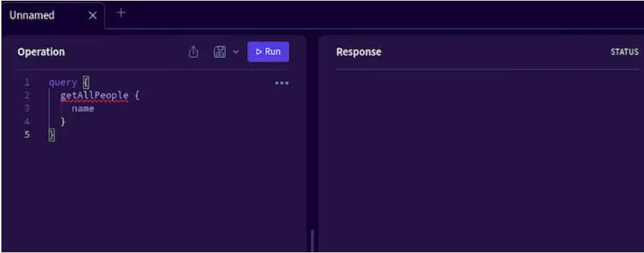Screen dimensions: 644x253
Task: Click the name field in the query
Action: pos(83,109)
